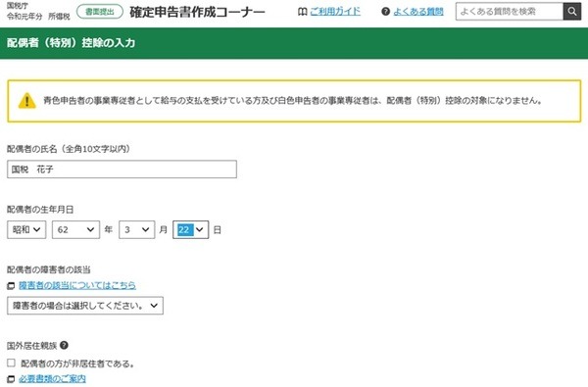The height and width of the screenshot is (387, 588).
Task: Open the よくある質問 link
Action: (x=418, y=12)
